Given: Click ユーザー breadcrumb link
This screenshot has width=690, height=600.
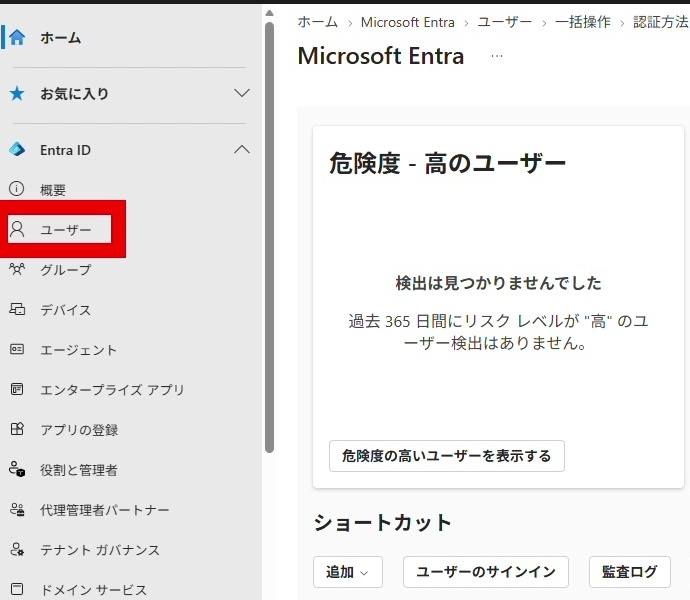Looking at the screenshot, I should click(x=504, y=22).
